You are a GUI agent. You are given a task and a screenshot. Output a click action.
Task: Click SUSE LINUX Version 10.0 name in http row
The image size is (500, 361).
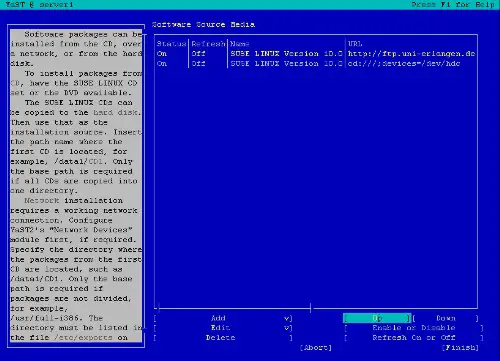(x=286, y=53)
